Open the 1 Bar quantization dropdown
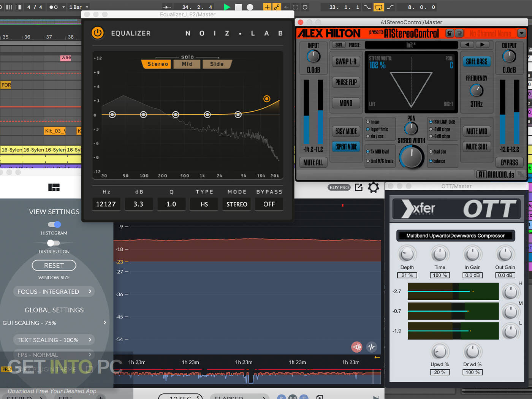This screenshot has height=399, width=532. 79,7
